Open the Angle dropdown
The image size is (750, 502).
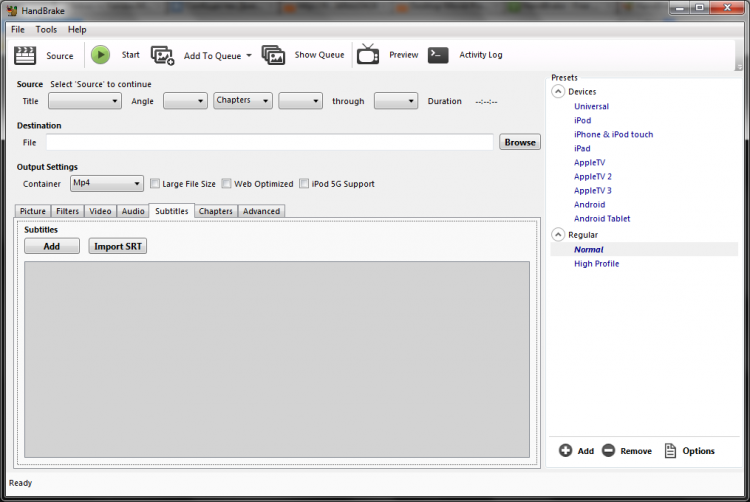[185, 101]
